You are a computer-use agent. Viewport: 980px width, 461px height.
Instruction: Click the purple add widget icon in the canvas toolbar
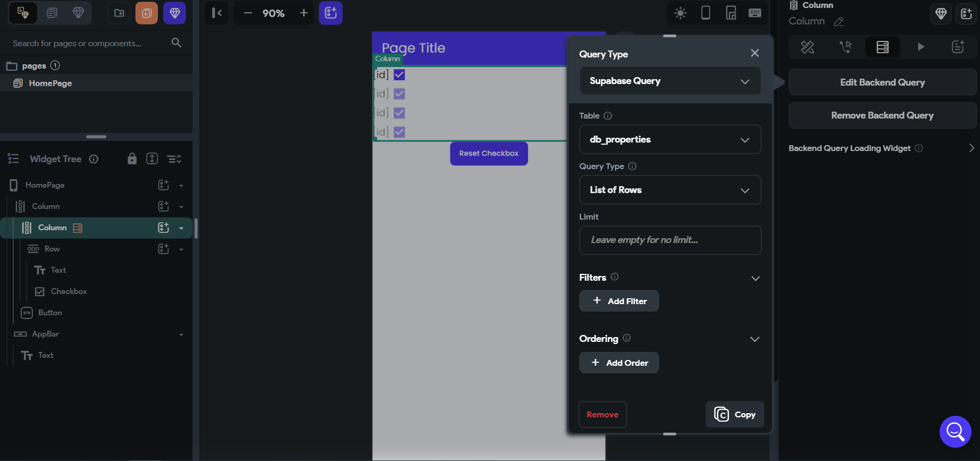pos(331,13)
